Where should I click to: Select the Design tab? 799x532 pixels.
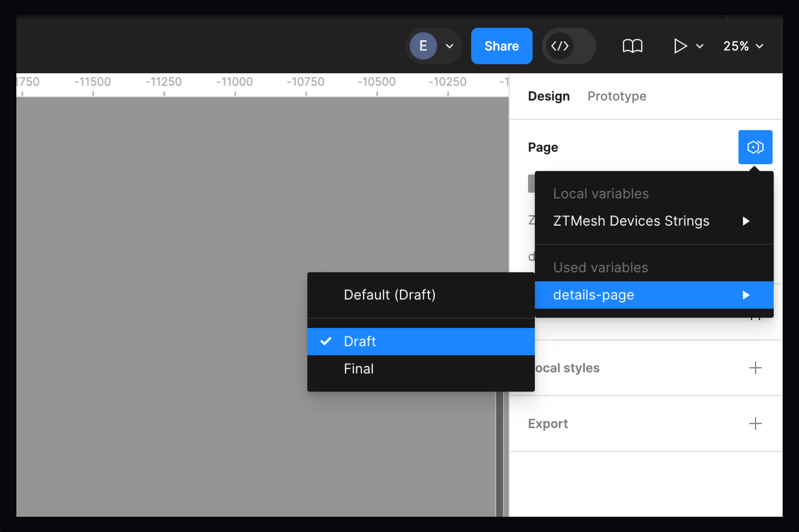tap(549, 96)
